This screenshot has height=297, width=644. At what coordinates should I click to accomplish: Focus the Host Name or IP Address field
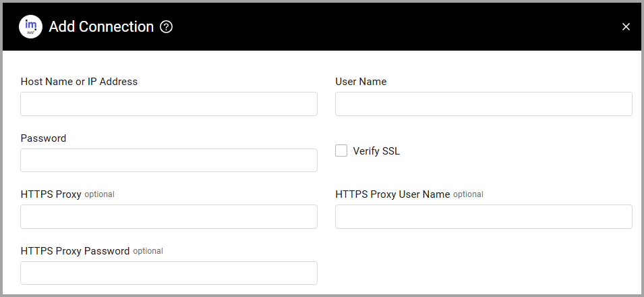point(169,104)
